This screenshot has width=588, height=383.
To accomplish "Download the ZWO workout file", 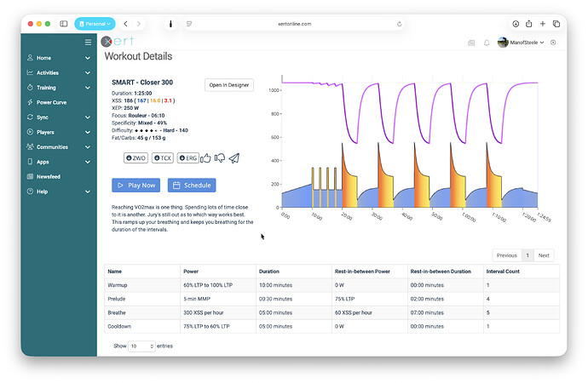I will 136,158.
